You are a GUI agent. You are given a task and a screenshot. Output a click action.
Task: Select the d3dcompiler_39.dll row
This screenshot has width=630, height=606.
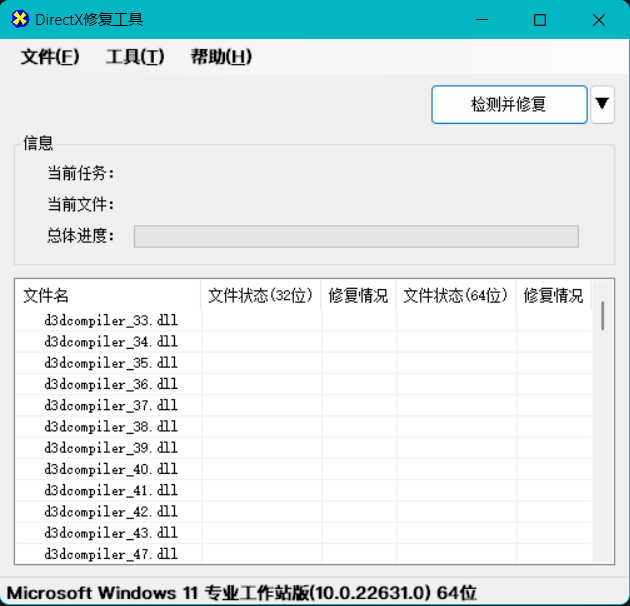click(x=304, y=448)
